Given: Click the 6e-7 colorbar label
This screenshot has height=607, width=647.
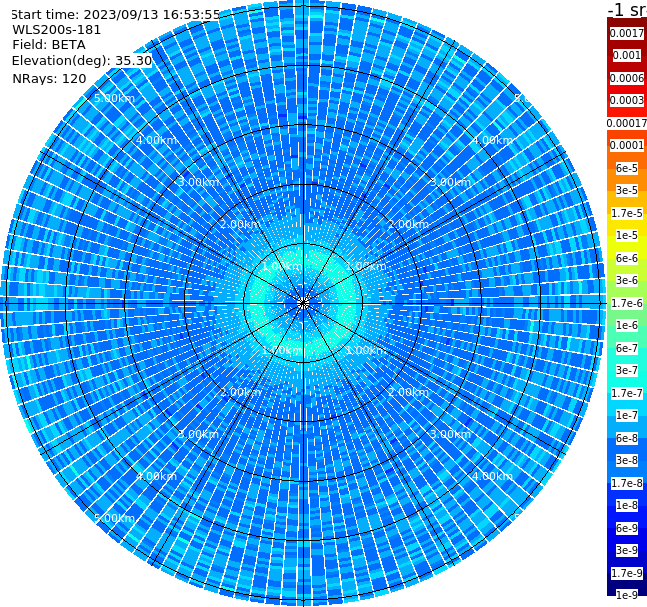Looking at the screenshot, I should pyautogui.click(x=627, y=348).
